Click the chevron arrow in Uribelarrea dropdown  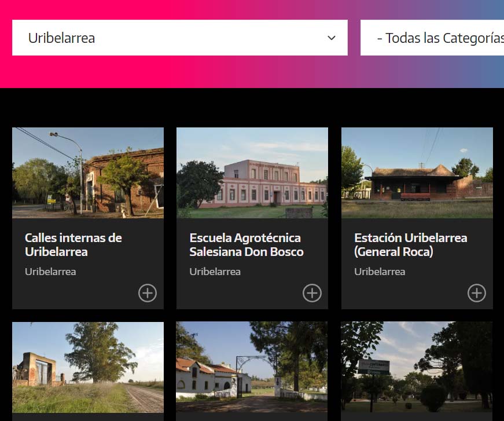tap(332, 38)
